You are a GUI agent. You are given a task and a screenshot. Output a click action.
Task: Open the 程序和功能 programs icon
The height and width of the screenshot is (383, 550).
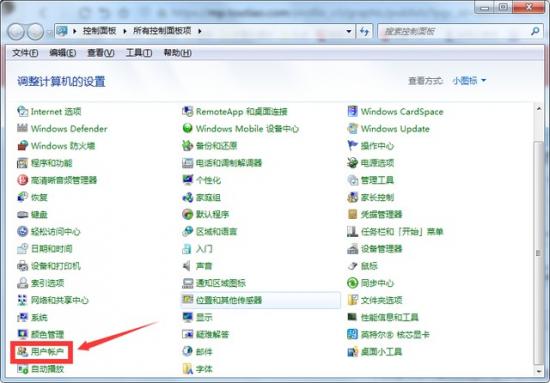(22, 163)
